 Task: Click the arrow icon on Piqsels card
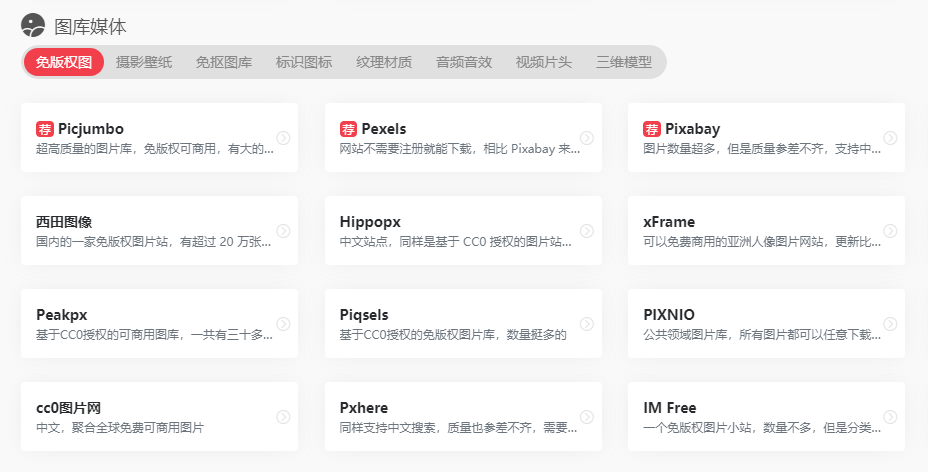tap(587, 324)
